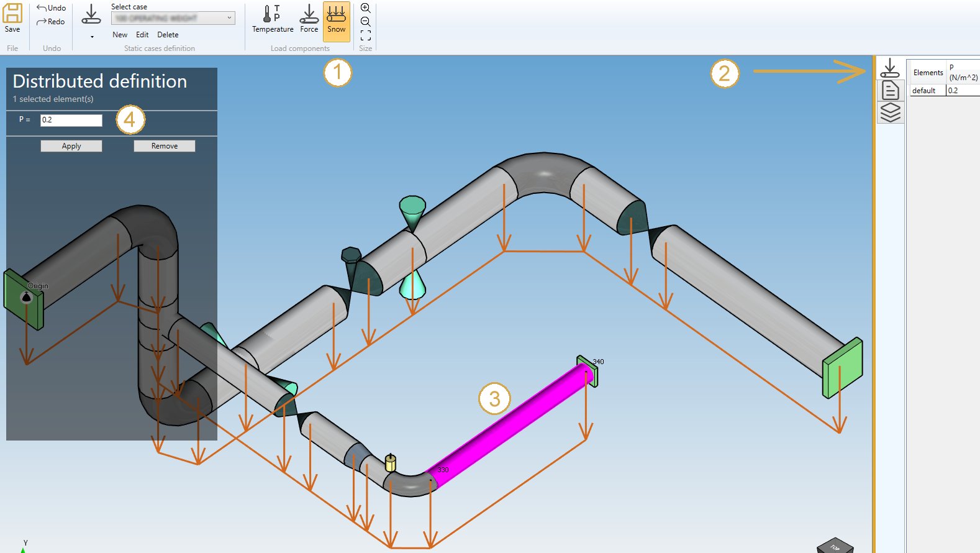The height and width of the screenshot is (553, 980).
Task: Click the Elements column header
Action: tap(928, 73)
